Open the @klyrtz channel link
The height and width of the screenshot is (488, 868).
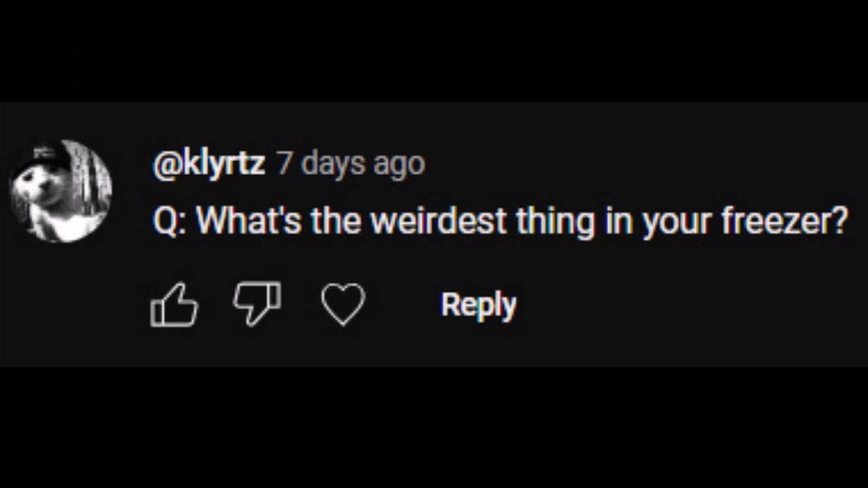tap(209, 163)
